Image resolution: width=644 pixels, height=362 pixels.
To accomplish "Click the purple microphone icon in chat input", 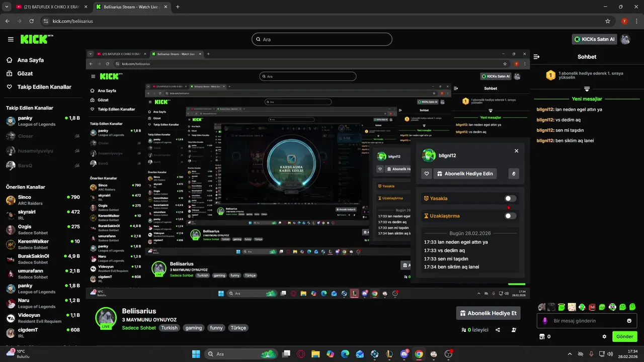I will [x=545, y=321].
